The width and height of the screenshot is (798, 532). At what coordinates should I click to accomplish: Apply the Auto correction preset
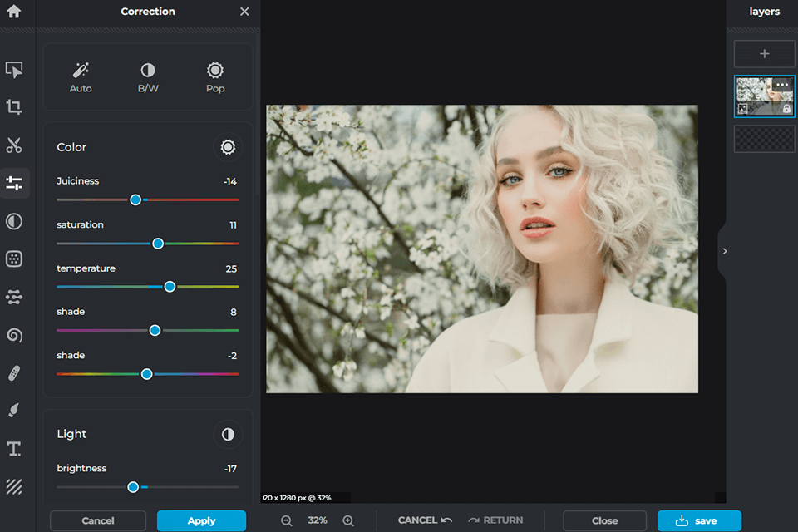[81, 77]
